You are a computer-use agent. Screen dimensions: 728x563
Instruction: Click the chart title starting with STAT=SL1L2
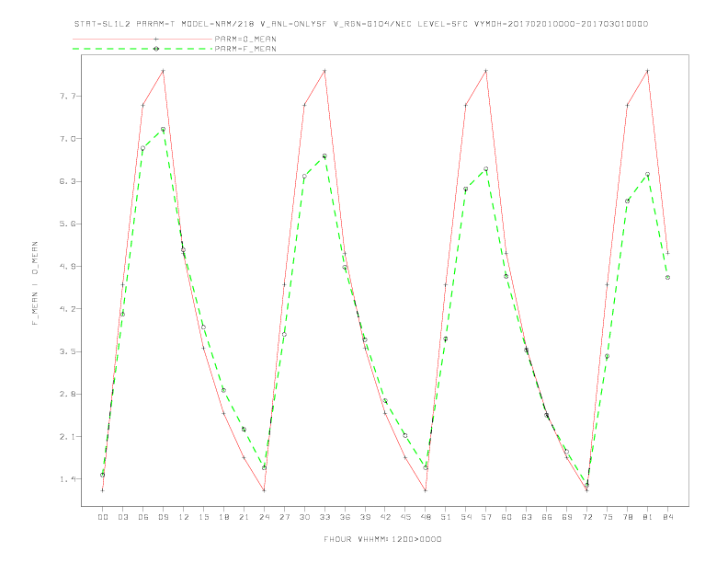(360, 24)
